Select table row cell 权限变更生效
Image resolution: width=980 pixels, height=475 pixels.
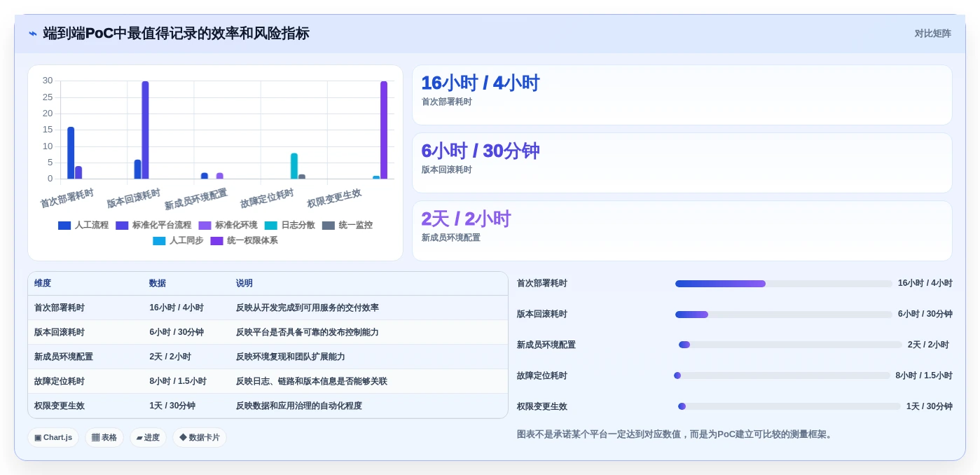[60, 406]
